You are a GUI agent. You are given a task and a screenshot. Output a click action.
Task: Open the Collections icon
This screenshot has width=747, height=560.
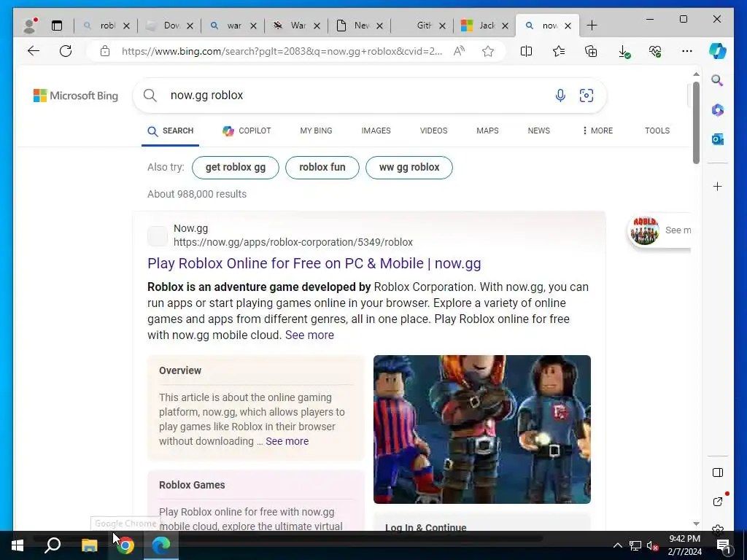click(x=591, y=51)
